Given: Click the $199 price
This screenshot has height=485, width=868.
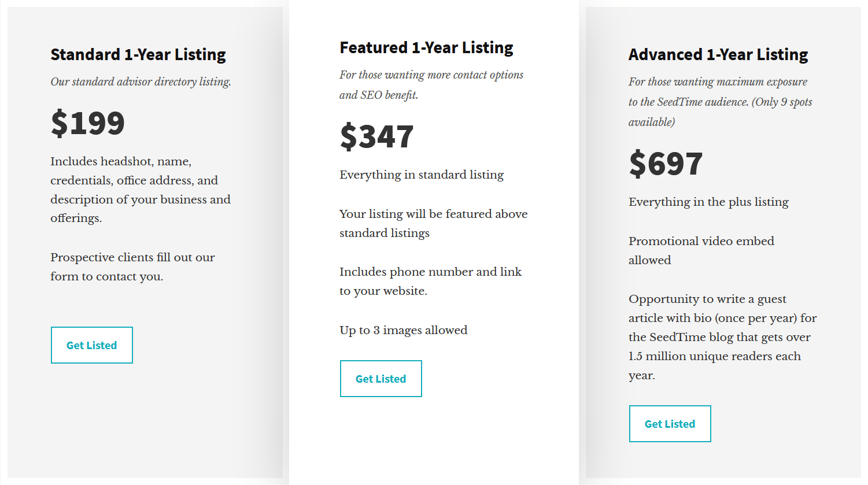Looking at the screenshot, I should point(88,123).
